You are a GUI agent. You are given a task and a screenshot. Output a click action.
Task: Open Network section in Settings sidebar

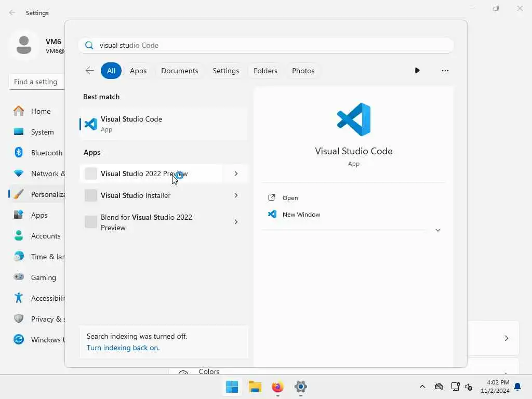[x=37, y=174]
